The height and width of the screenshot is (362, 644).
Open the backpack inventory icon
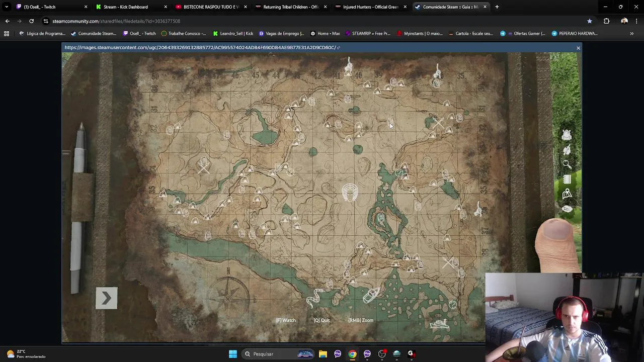[567, 135]
